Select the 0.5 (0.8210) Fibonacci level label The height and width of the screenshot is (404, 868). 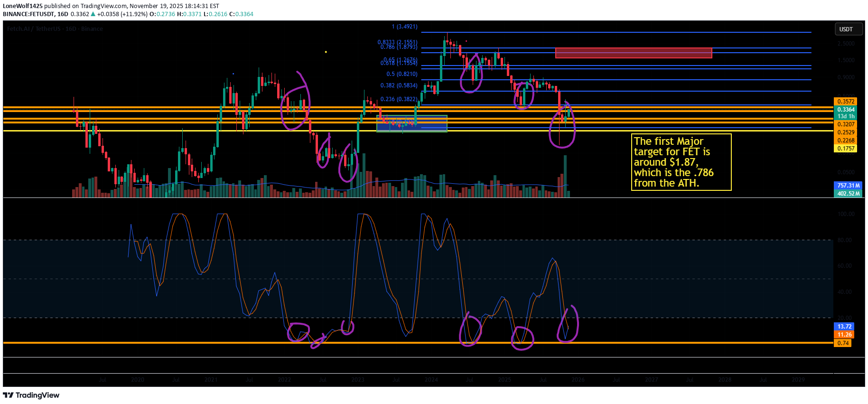click(x=401, y=74)
